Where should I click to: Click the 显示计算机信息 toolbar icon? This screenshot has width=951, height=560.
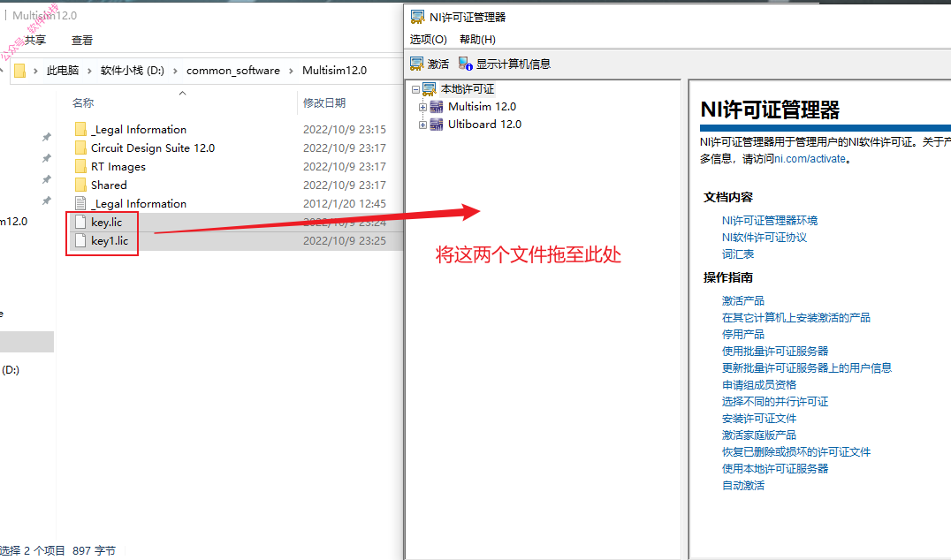click(465, 64)
